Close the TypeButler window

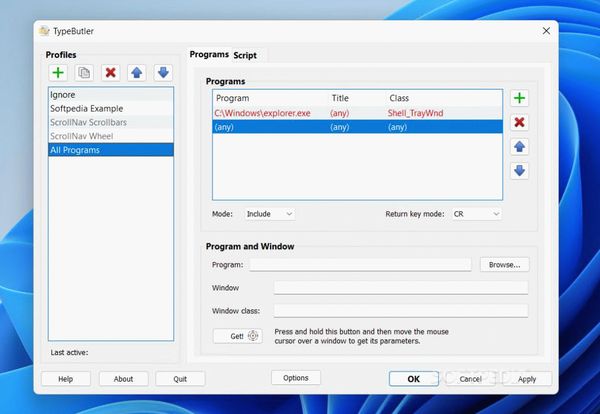click(546, 31)
